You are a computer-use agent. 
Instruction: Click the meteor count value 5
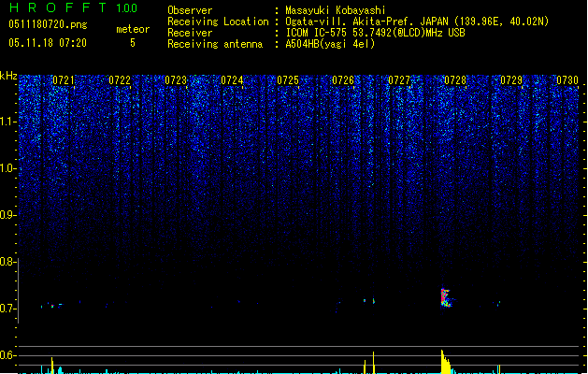(133, 43)
